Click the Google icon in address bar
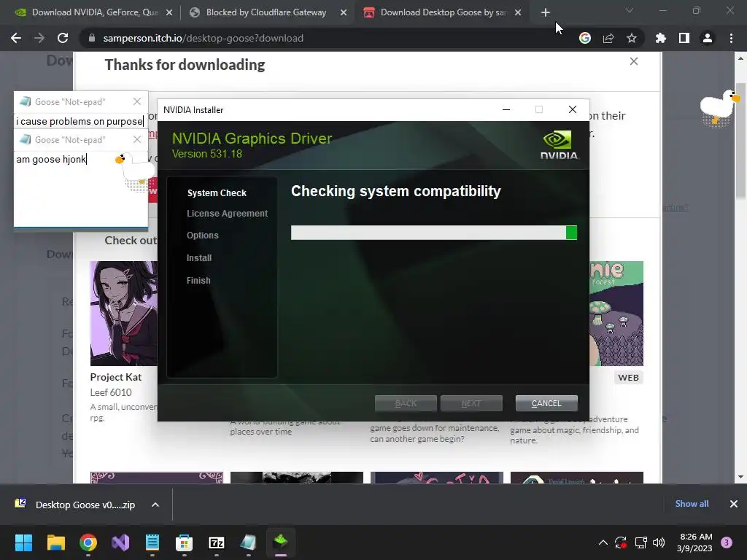This screenshot has width=747, height=560. pyautogui.click(x=585, y=38)
